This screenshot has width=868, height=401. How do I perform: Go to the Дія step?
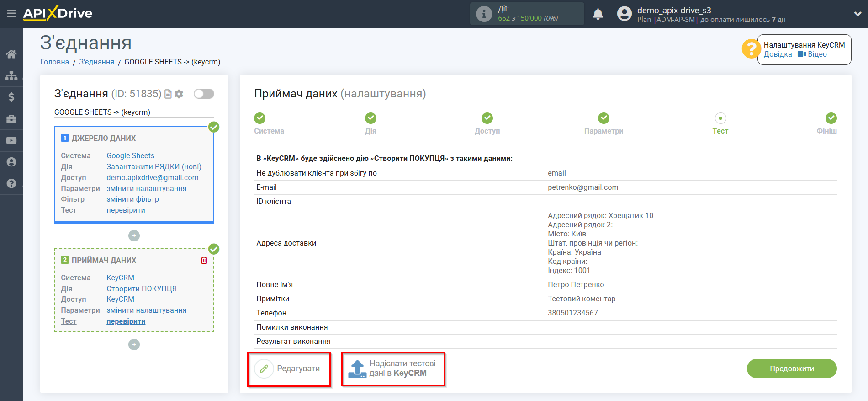370,118
